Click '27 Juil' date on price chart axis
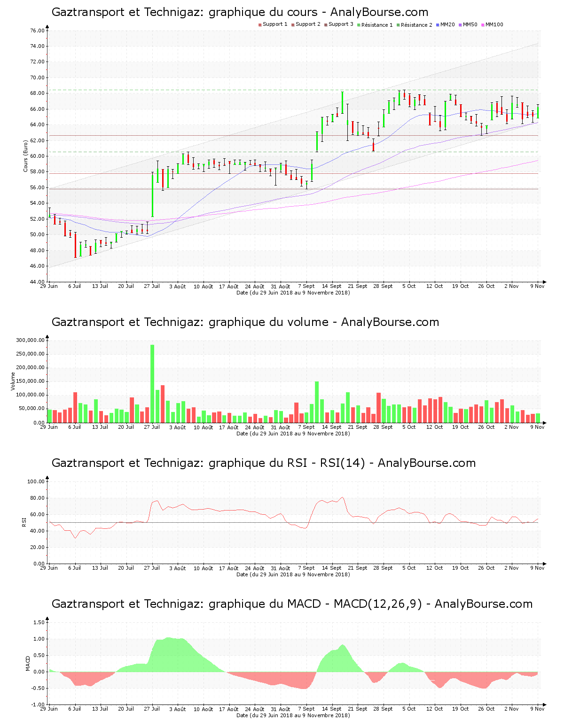This screenshot has width=564, height=728. coord(152,286)
